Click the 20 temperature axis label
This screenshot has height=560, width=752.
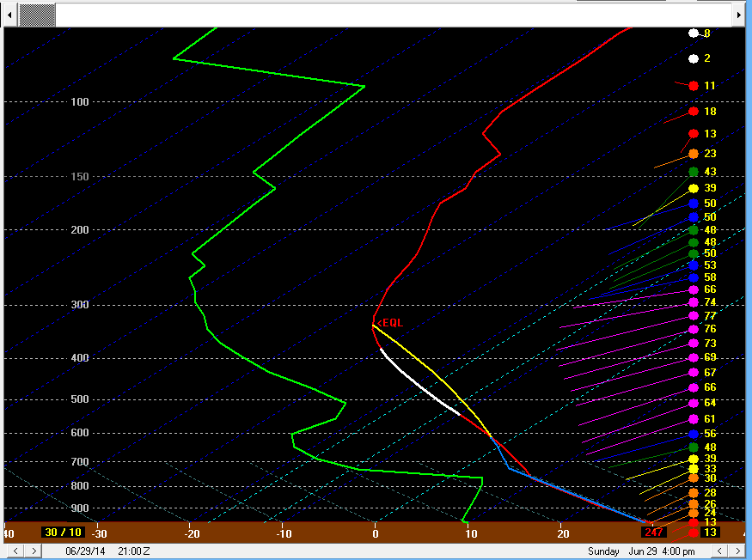tap(563, 533)
